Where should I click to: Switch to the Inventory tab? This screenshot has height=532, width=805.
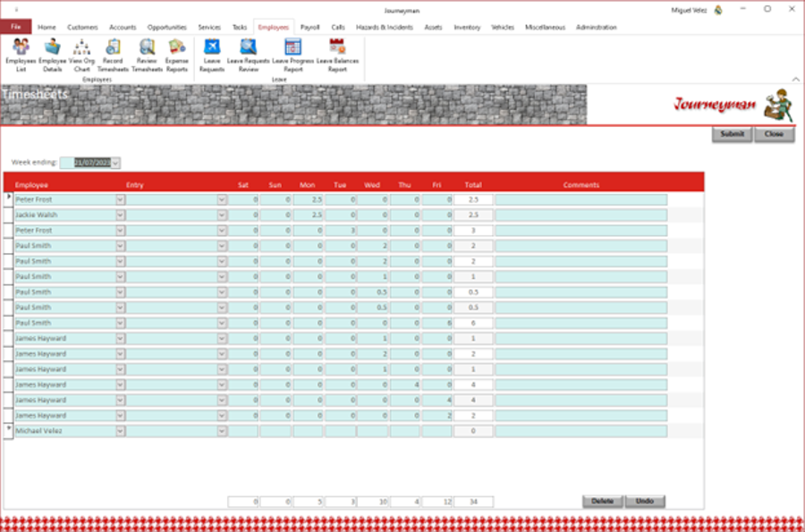point(467,27)
